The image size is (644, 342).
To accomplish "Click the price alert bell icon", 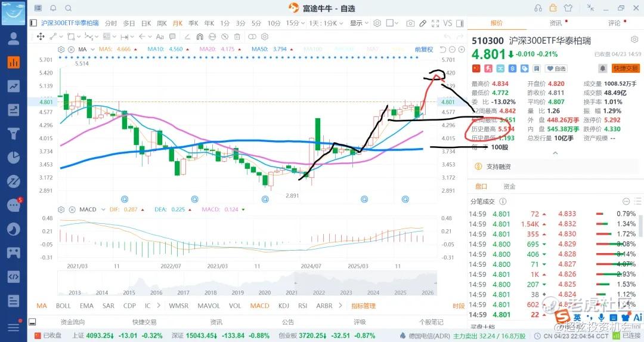I will [602, 69].
